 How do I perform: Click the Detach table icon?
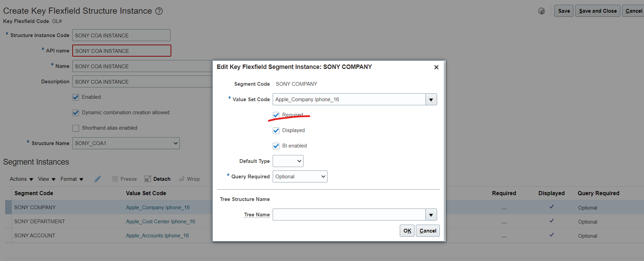coord(148,179)
